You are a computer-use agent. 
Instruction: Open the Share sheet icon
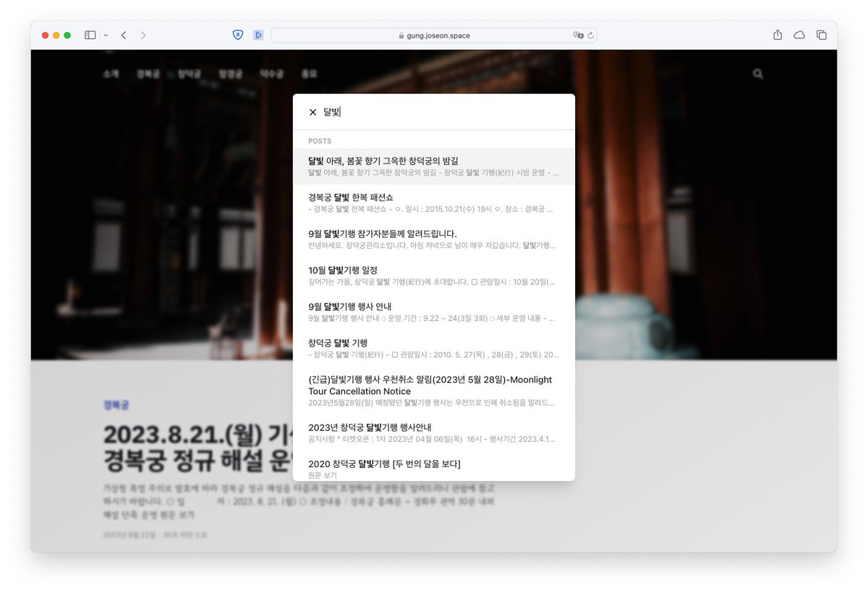(x=778, y=34)
